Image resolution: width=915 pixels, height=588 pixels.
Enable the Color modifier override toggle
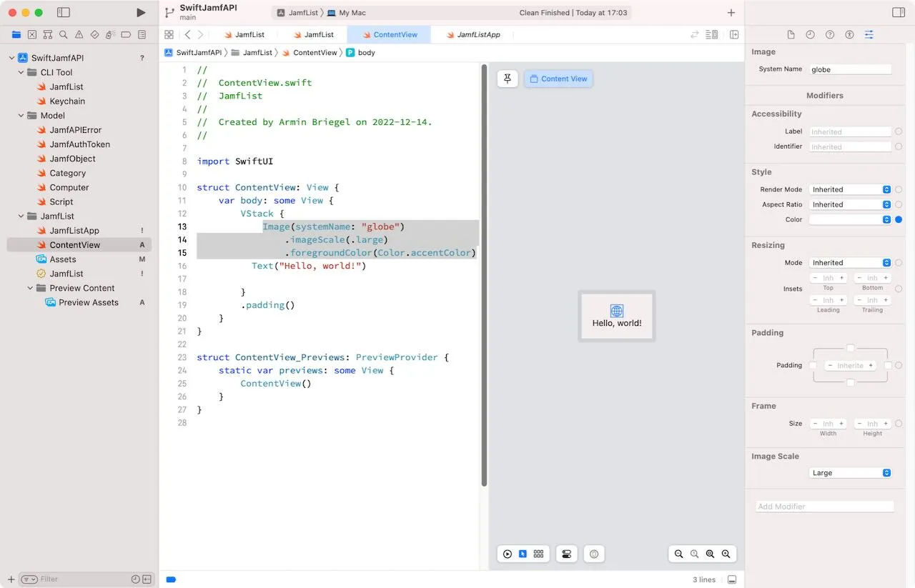tap(899, 219)
